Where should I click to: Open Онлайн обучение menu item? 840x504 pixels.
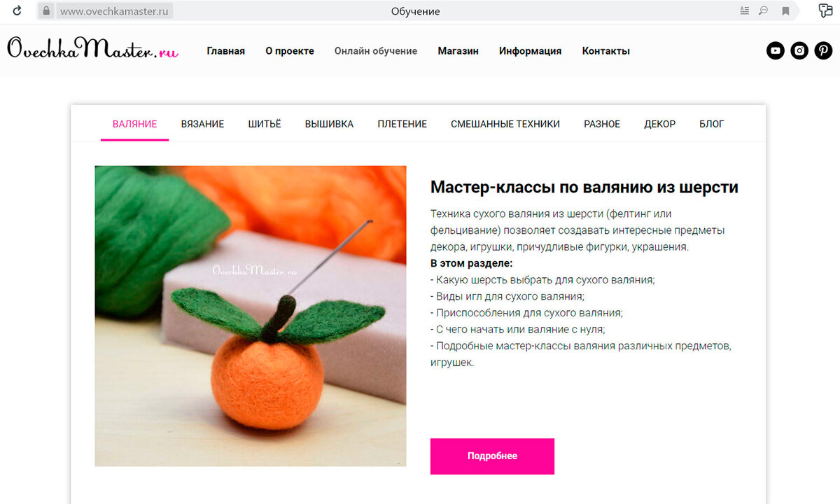tap(375, 51)
